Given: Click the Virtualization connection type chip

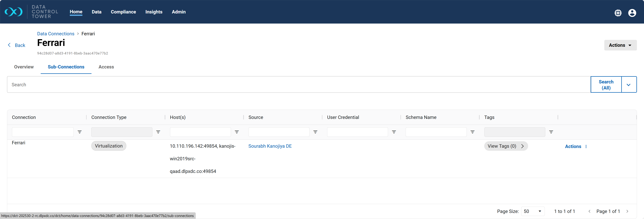Looking at the screenshot, I should [x=109, y=146].
